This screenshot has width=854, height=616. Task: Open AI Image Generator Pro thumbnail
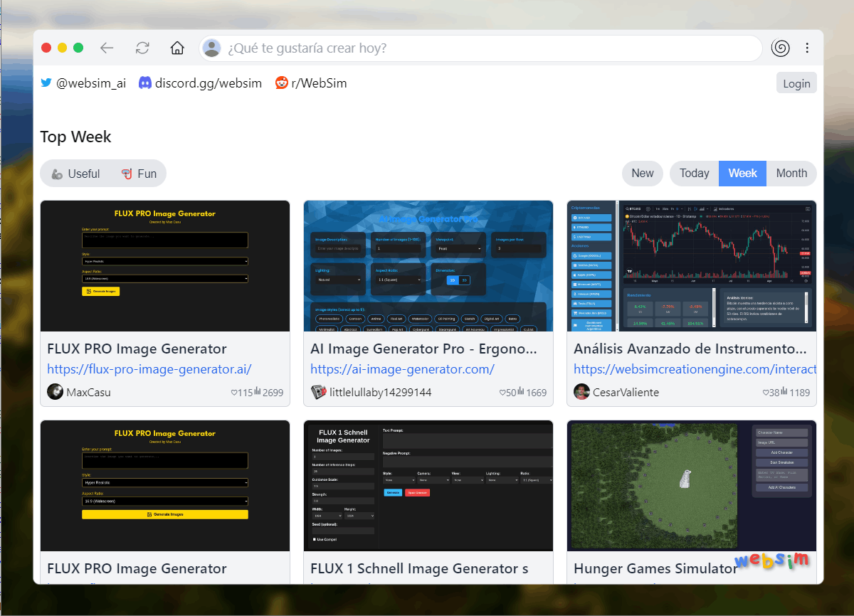(428, 266)
